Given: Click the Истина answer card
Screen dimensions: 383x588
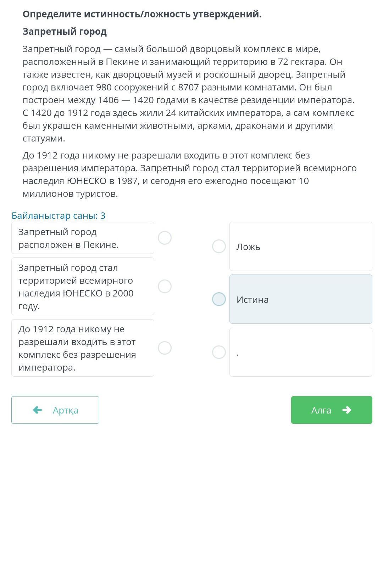Looking at the screenshot, I should point(301,299).
